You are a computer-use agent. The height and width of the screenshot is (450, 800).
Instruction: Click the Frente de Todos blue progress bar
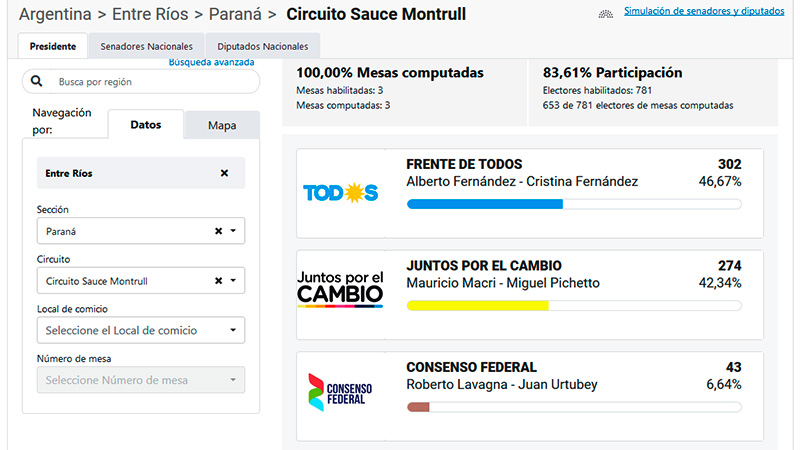pos(485,204)
